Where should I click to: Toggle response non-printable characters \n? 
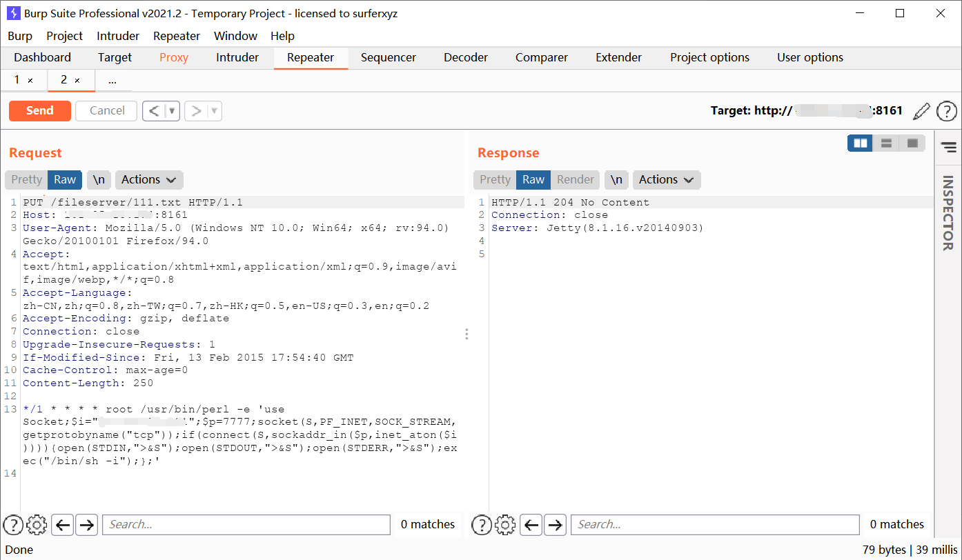click(617, 180)
